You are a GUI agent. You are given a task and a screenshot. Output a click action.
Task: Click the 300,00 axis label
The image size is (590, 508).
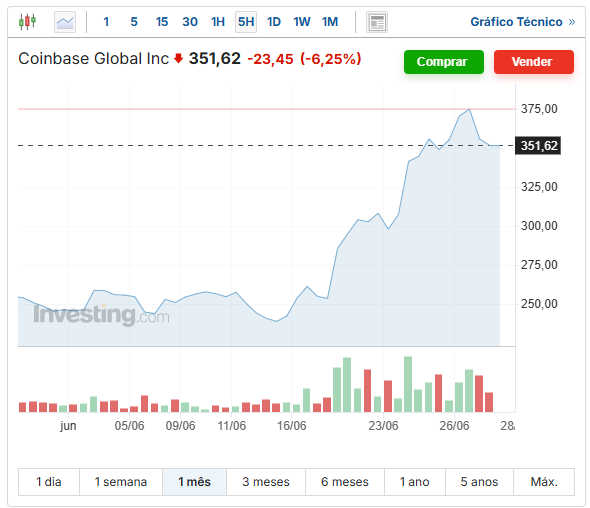[539, 226]
